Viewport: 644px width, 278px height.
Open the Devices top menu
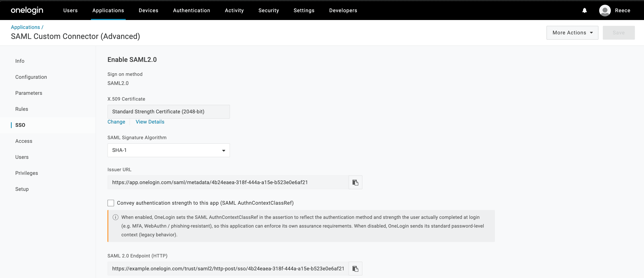click(149, 11)
